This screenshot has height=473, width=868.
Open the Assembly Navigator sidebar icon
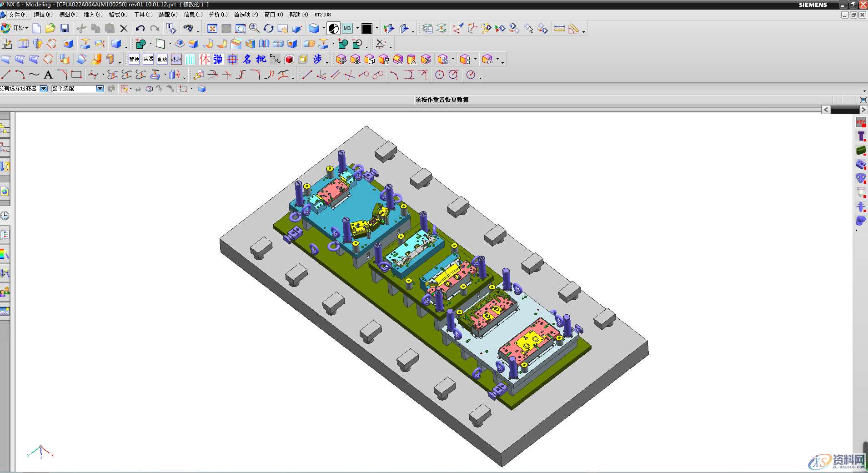[5, 130]
